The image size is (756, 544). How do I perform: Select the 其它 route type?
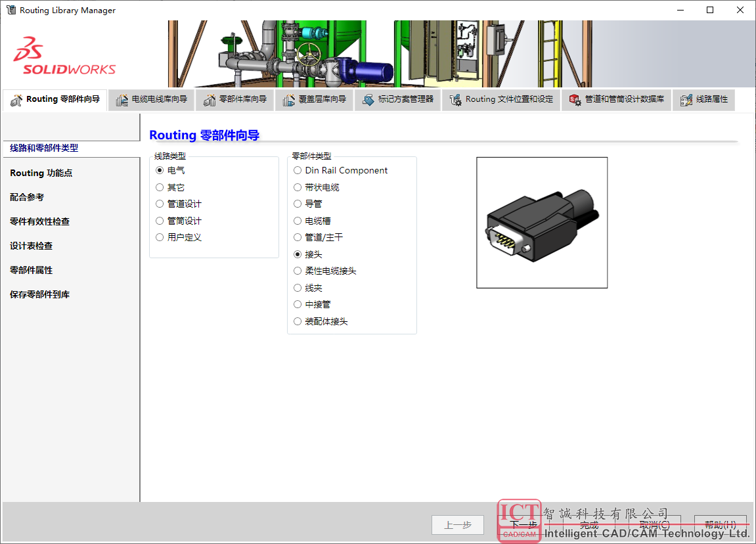tap(160, 187)
